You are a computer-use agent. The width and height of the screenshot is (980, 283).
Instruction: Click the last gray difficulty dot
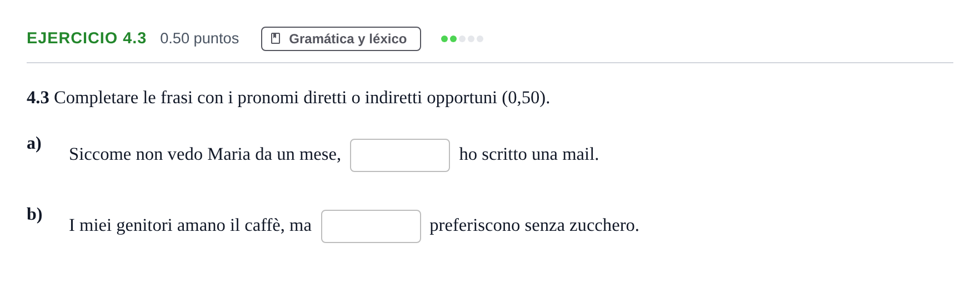[480, 39]
